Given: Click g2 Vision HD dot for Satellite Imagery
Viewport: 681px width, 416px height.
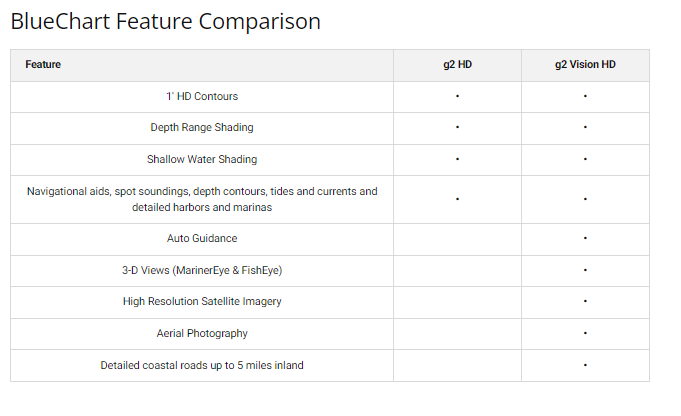Looking at the screenshot, I should click(x=585, y=302).
